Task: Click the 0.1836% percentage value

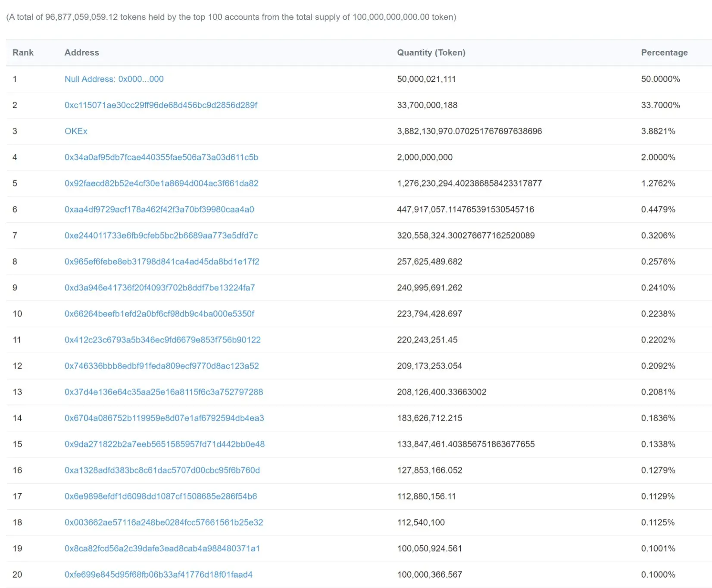Action: click(x=658, y=418)
